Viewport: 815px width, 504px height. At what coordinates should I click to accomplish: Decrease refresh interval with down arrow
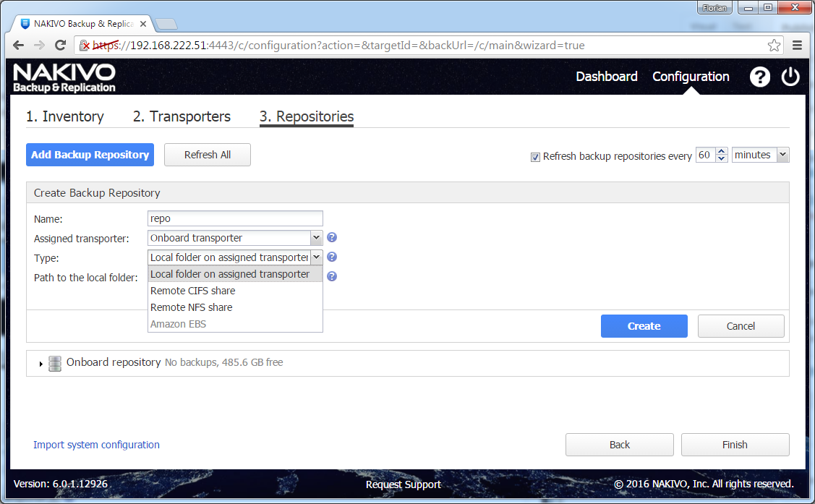pyautogui.click(x=722, y=158)
